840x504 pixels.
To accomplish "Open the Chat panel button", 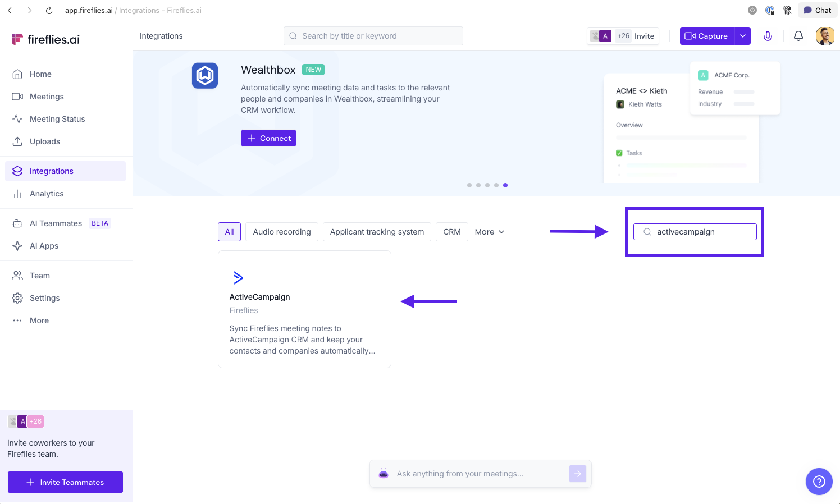I will coord(817,10).
